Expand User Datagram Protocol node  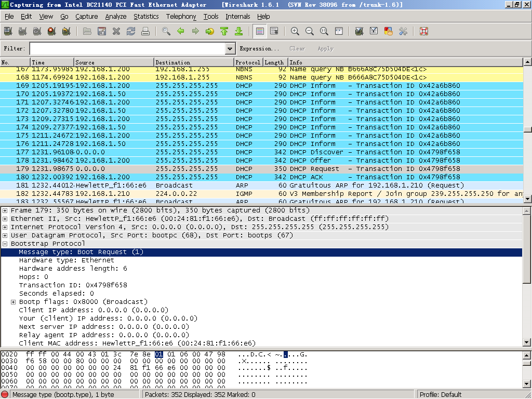coord(5,235)
